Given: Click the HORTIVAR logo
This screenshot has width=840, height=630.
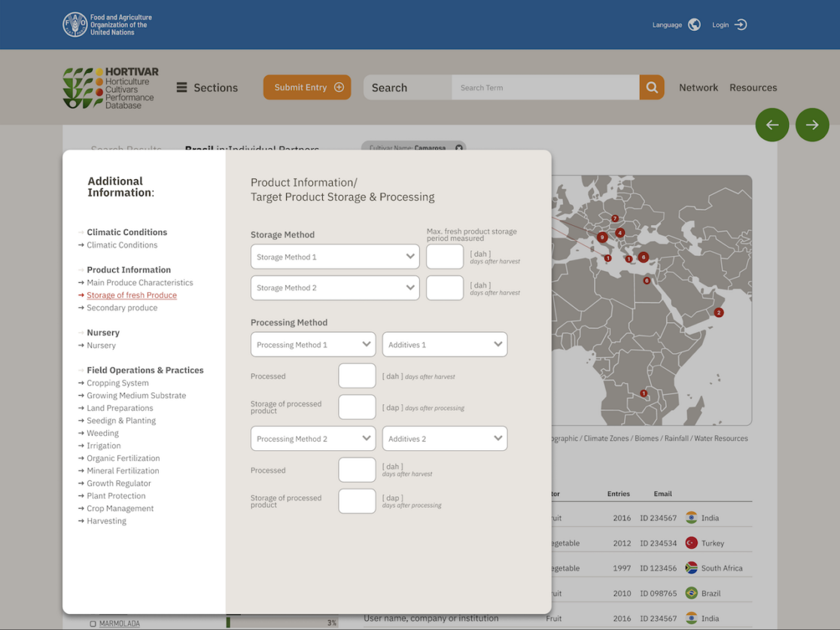Looking at the screenshot, I should 111,87.
